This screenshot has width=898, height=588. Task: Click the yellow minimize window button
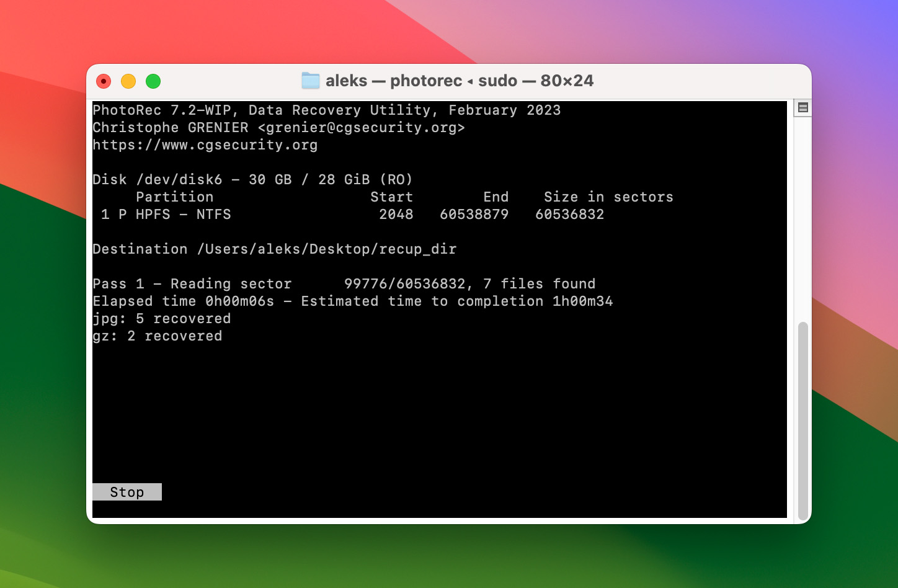pos(128,81)
